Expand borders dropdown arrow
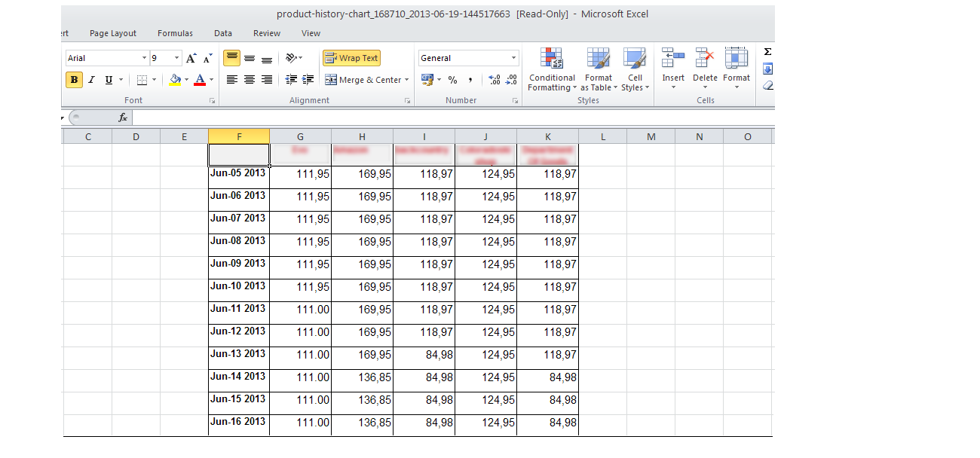This screenshot has width=980, height=458. (x=154, y=80)
